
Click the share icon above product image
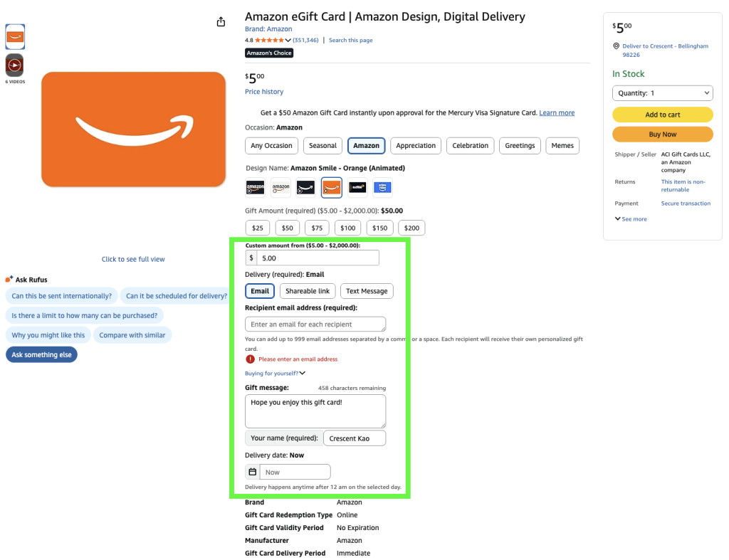[x=221, y=22]
